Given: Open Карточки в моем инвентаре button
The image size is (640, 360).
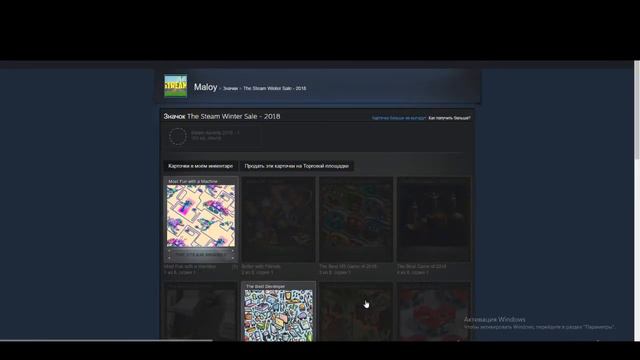Looking at the screenshot, I should click(200, 166).
